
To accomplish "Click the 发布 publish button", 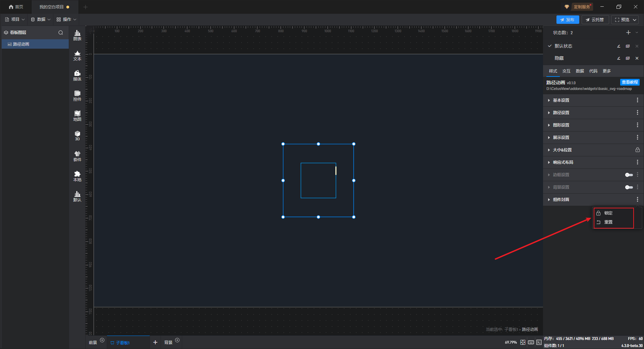I will tap(568, 20).
